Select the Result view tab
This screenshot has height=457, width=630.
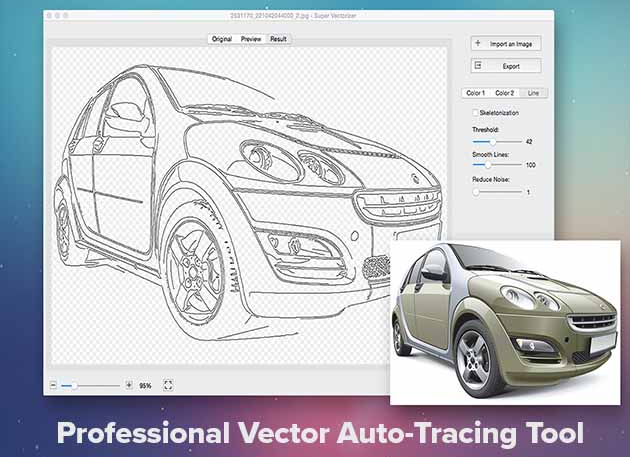[x=278, y=39]
